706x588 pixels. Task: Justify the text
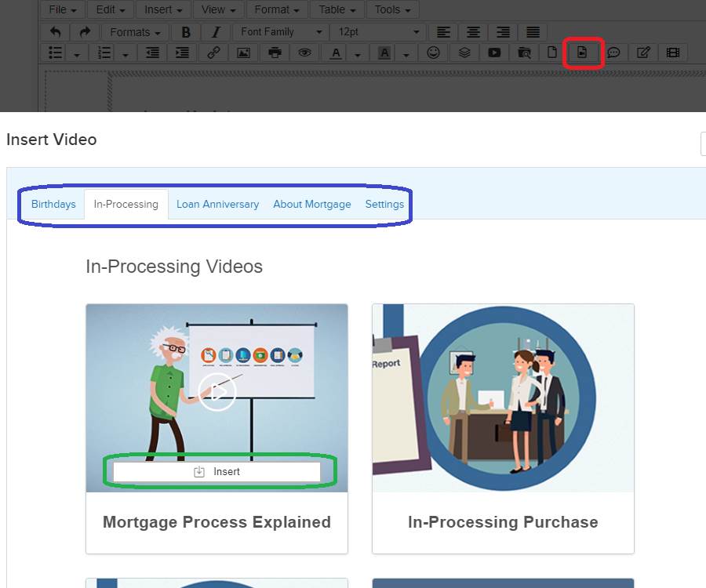coord(533,32)
